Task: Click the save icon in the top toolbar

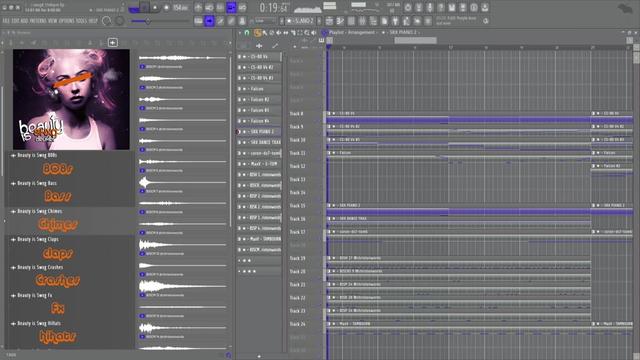Action: coord(452,7)
